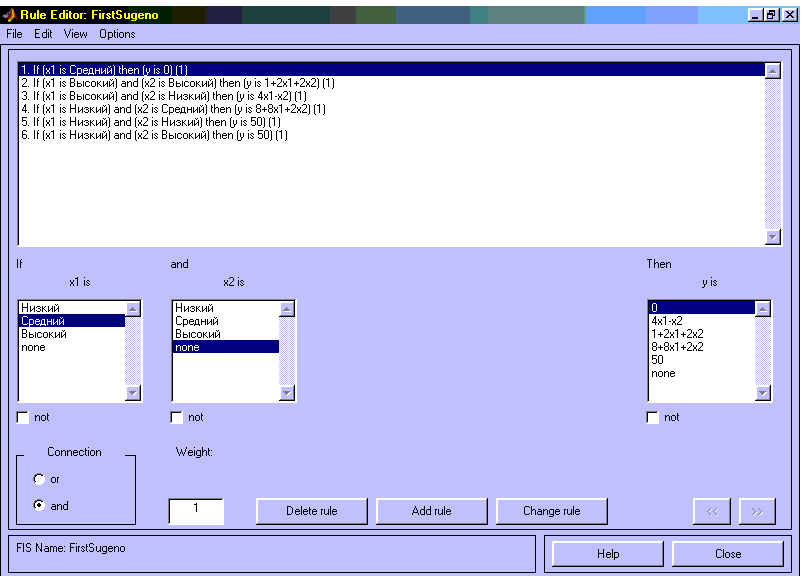Choose none in x1 list

point(72,347)
